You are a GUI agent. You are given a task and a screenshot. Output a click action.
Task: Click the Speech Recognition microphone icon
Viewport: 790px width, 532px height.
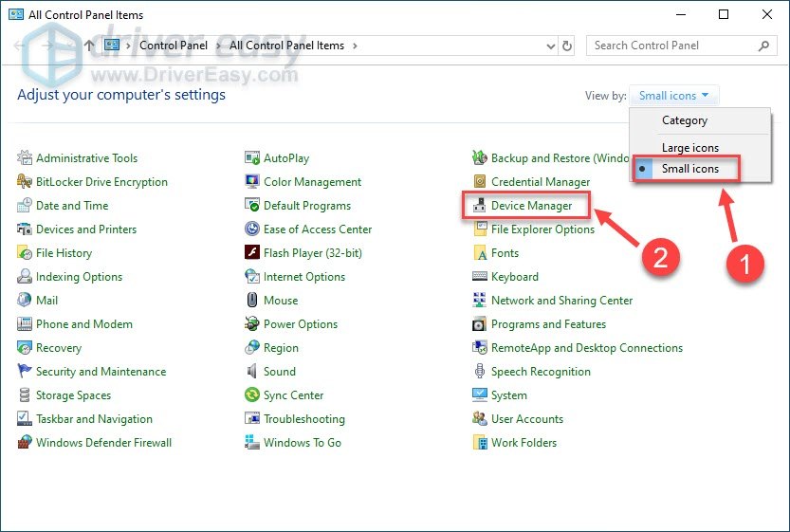pyautogui.click(x=480, y=371)
